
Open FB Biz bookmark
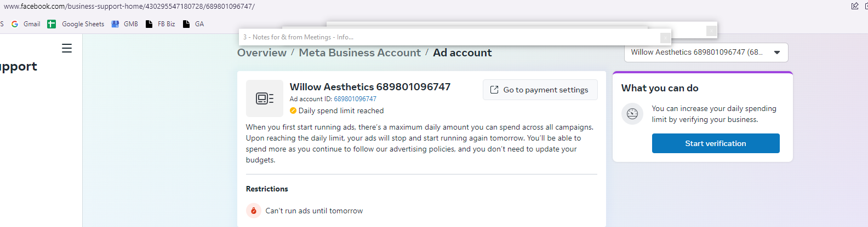[160, 24]
